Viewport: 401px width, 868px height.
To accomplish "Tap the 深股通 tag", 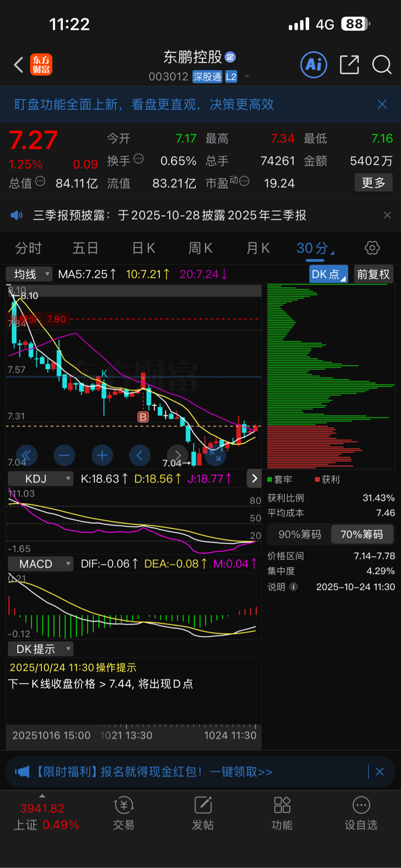I will (x=207, y=77).
